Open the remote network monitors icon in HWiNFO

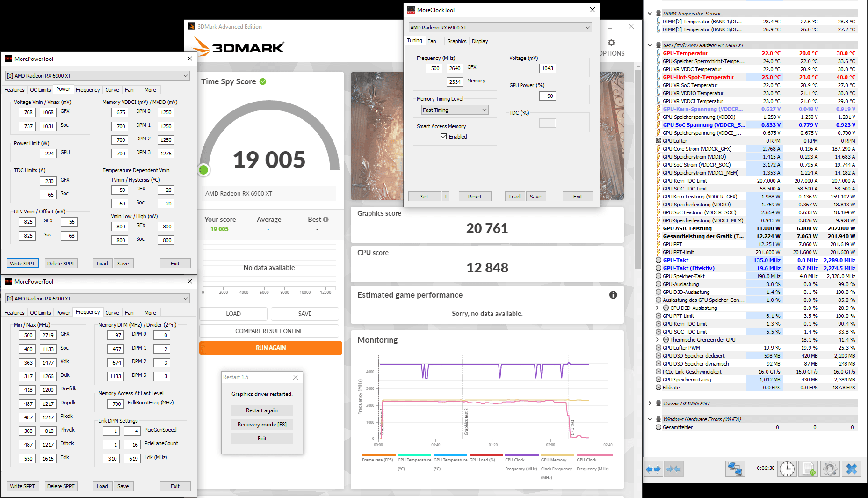[x=735, y=469]
